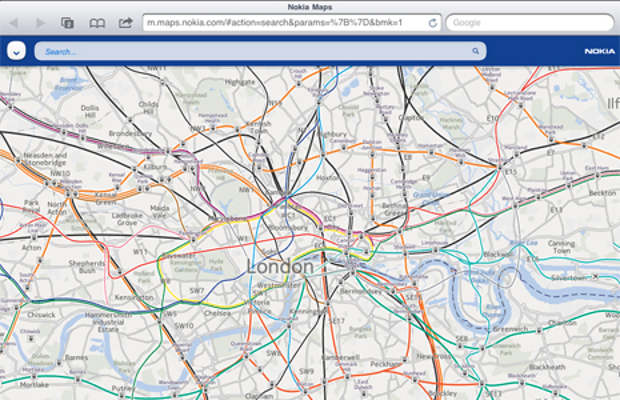This screenshot has width=620, height=400.
Task: Click the NOKIA logo
Action: tap(599, 51)
